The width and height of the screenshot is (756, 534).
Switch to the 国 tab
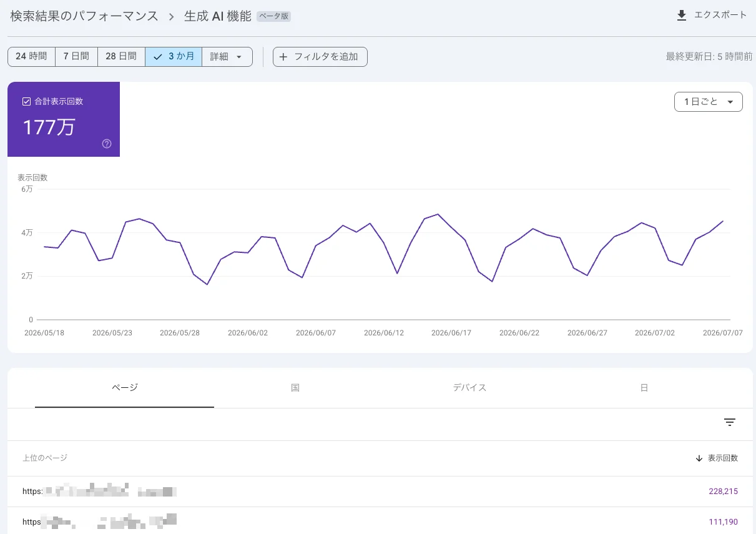[295, 388]
